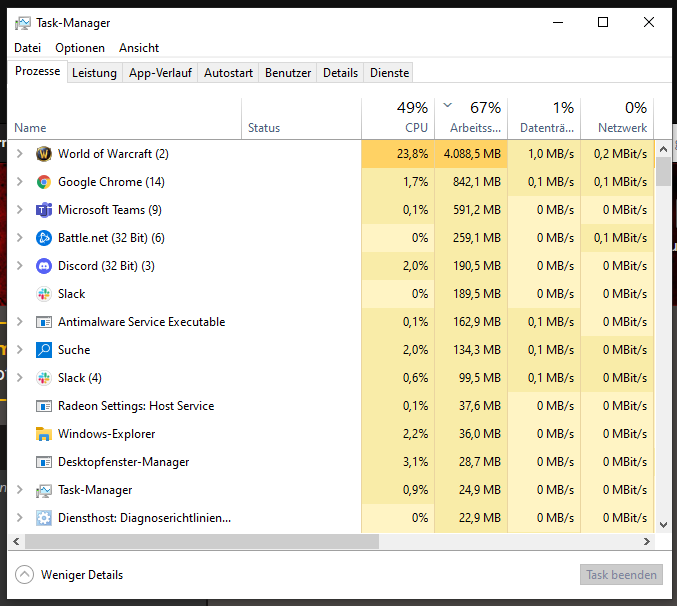Image resolution: width=677 pixels, height=606 pixels.
Task: Switch to the Leistung tab
Action: [95, 73]
